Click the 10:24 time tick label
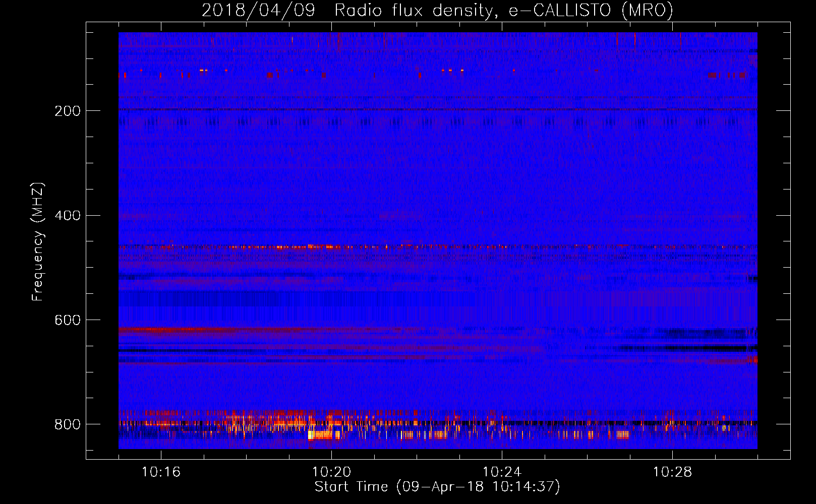This screenshot has width=816, height=504. click(502, 472)
